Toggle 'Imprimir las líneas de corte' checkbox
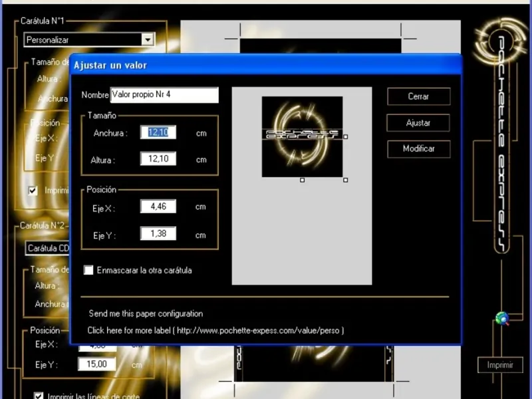This screenshot has height=399, width=532. (39, 396)
